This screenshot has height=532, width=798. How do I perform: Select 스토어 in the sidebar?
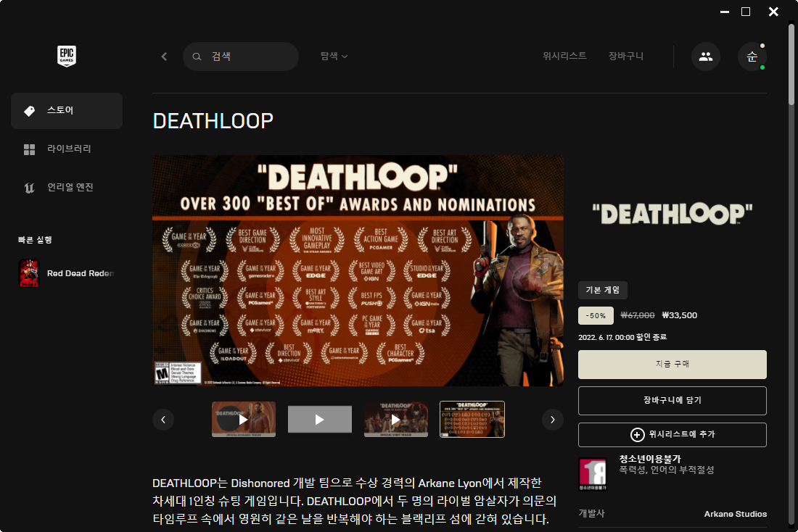coord(67,110)
